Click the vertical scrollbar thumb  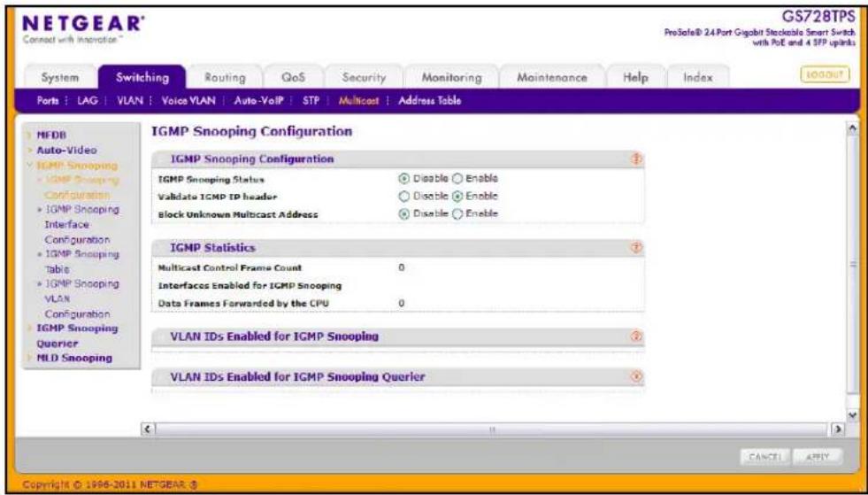[852, 265]
